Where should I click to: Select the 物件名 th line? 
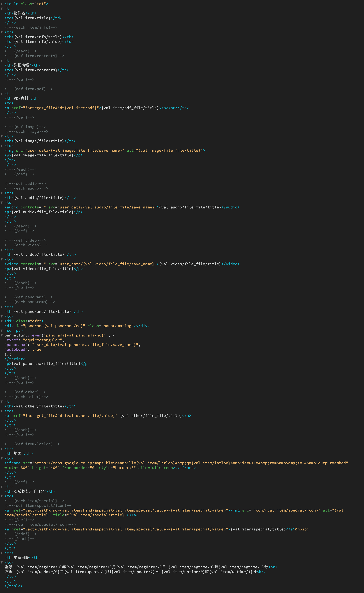click(x=20, y=13)
